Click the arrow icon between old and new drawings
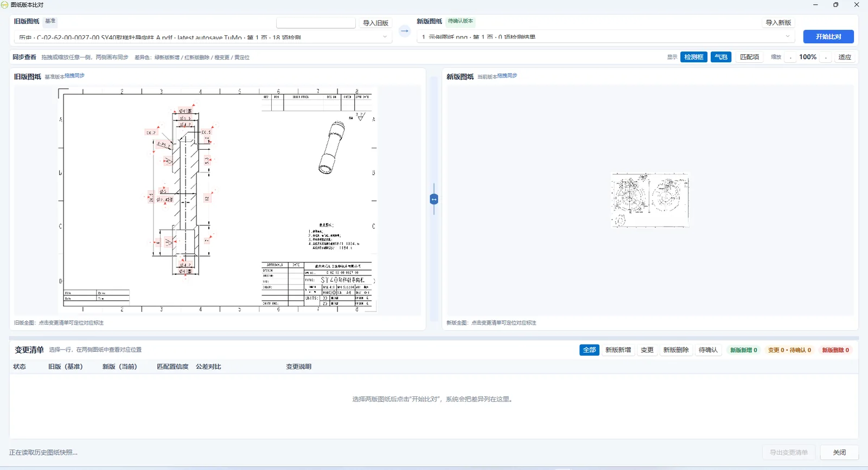 pyautogui.click(x=405, y=31)
